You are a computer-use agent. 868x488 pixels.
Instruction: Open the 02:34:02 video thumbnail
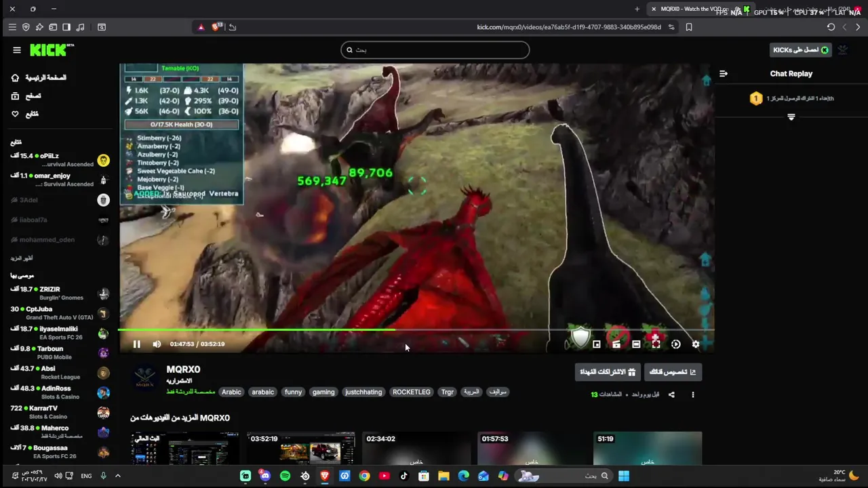416,448
